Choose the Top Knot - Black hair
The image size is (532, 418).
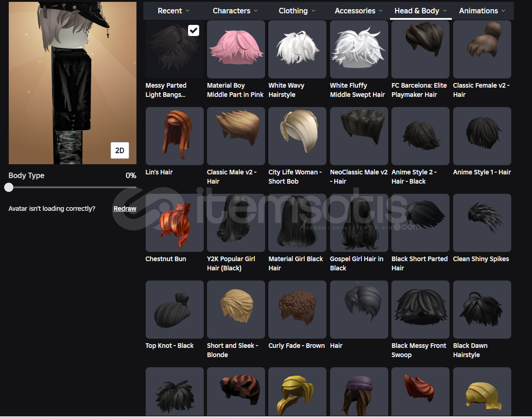(174, 309)
